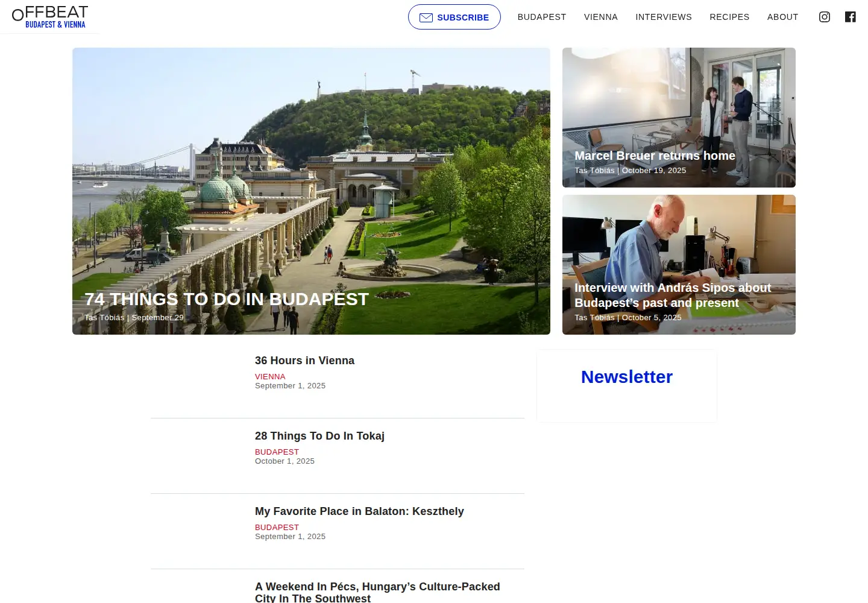Open the 28 Things To Do In Tokaj article

pos(319,436)
